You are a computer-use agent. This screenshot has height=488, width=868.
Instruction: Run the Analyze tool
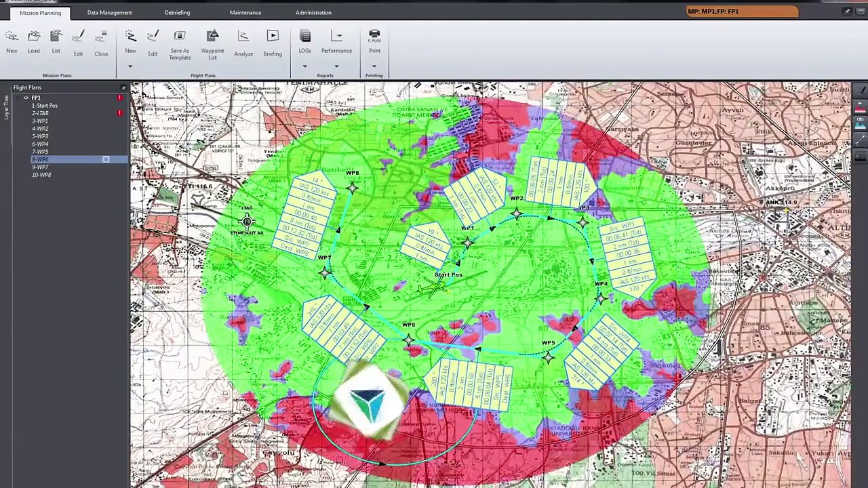coord(243,37)
